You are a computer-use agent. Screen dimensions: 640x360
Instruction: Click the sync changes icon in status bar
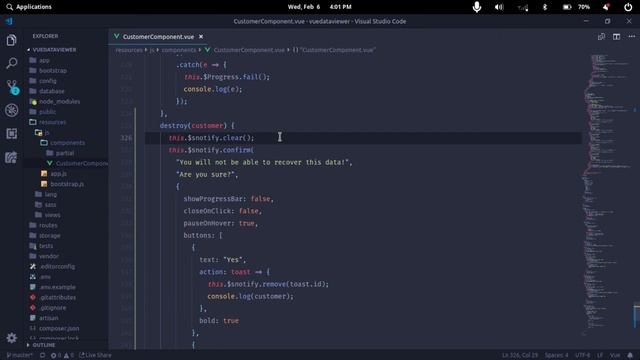[42, 355]
